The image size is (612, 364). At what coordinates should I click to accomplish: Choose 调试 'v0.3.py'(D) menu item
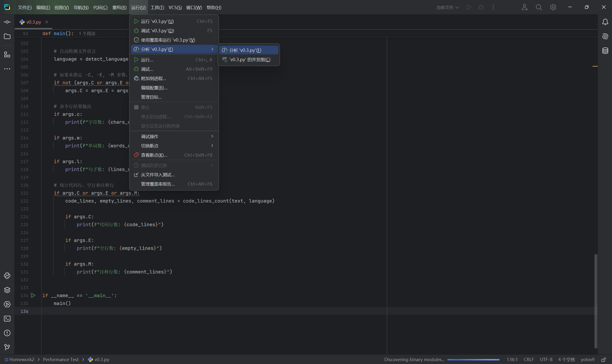174,31
